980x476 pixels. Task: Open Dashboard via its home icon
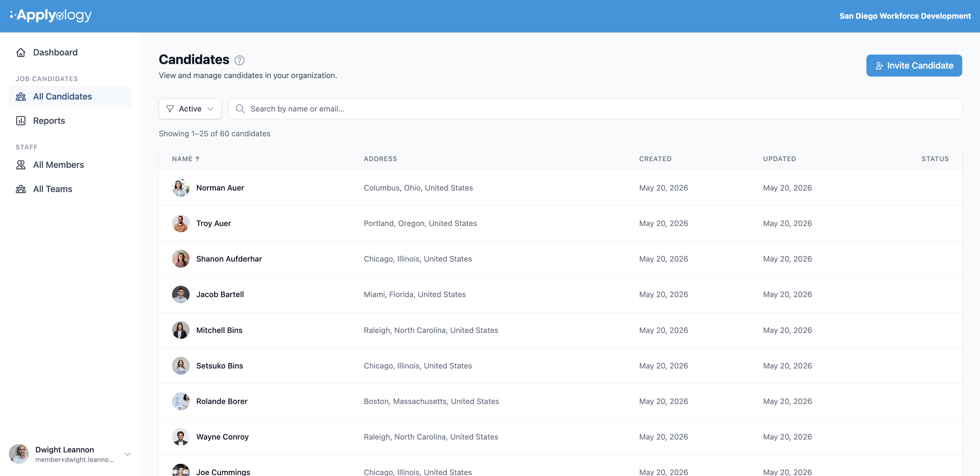point(21,52)
